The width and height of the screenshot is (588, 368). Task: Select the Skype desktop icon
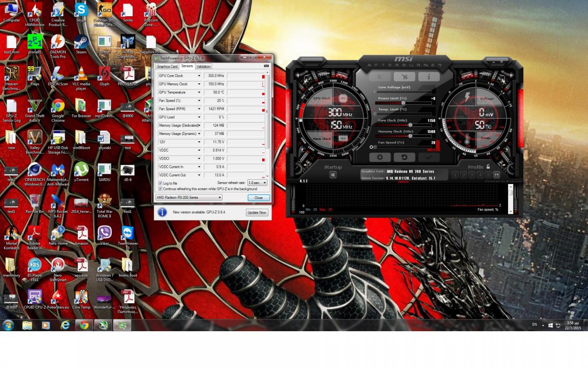(x=81, y=13)
